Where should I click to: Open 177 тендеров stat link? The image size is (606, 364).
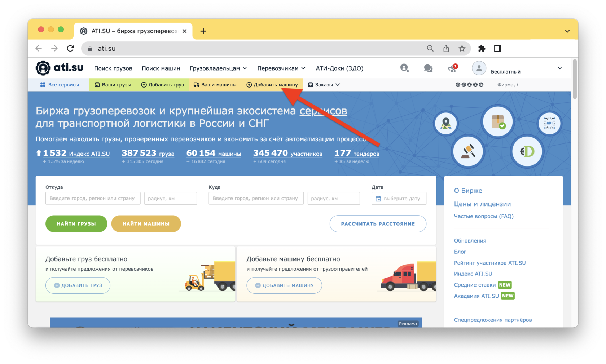tap(357, 153)
